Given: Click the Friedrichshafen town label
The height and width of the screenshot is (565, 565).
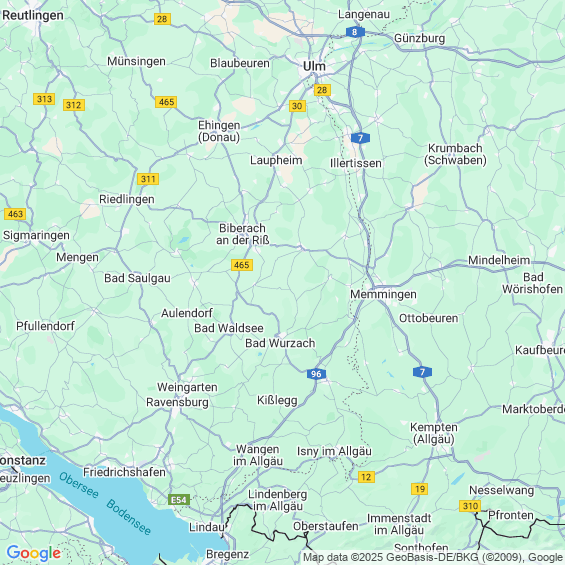Looking at the screenshot, I should coord(124,472).
